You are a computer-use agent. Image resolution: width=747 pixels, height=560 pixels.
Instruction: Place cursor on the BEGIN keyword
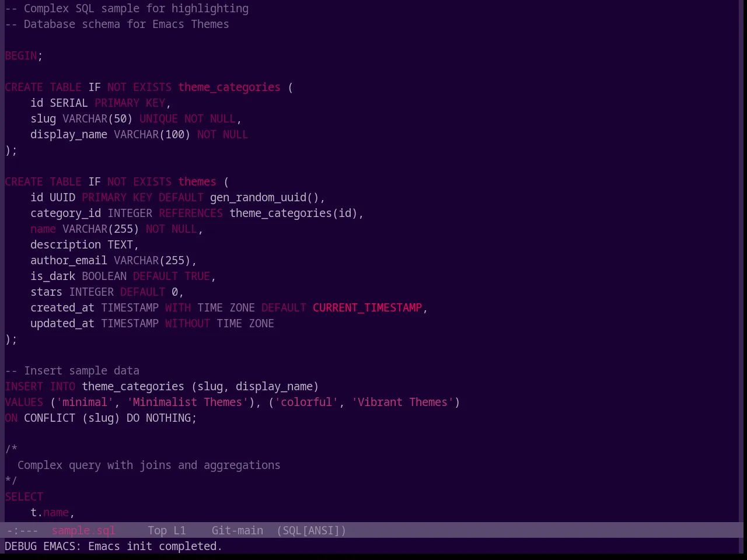[21, 56]
